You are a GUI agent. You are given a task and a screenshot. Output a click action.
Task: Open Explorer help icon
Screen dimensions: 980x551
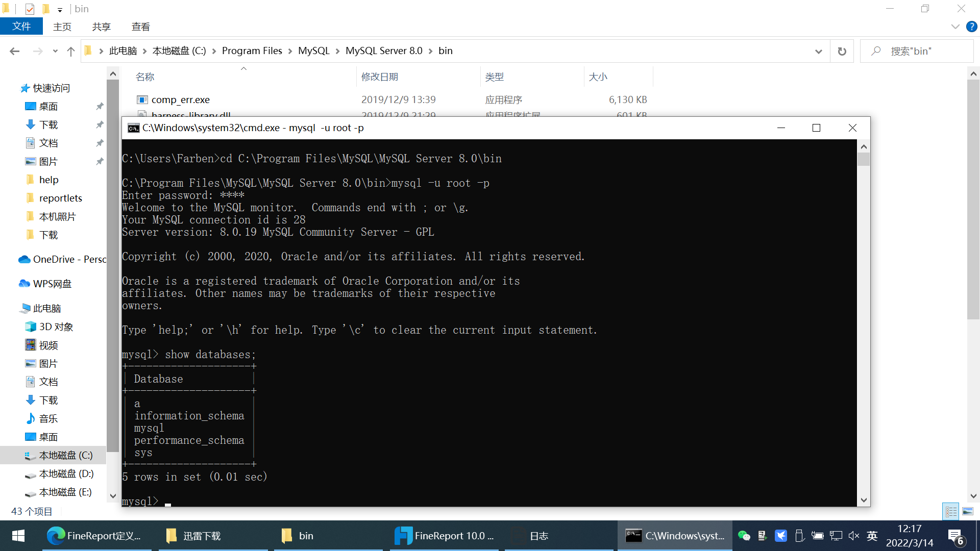pos(972,27)
